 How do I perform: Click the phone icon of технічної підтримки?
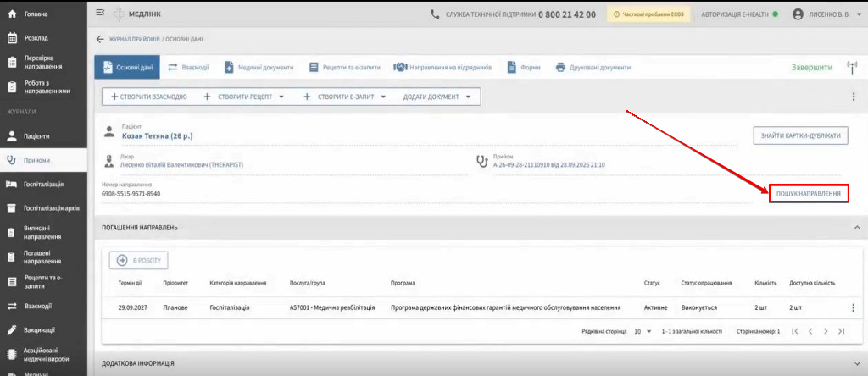pos(435,14)
